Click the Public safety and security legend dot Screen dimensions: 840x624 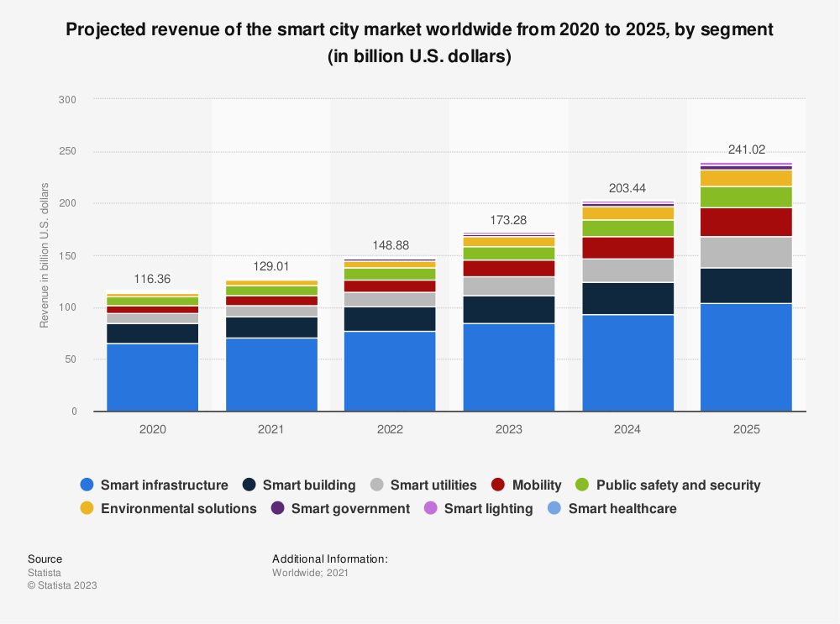(584, 485)
